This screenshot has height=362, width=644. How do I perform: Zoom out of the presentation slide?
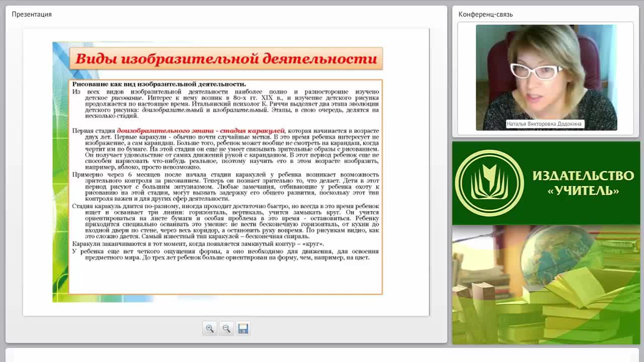coord(226,328)
